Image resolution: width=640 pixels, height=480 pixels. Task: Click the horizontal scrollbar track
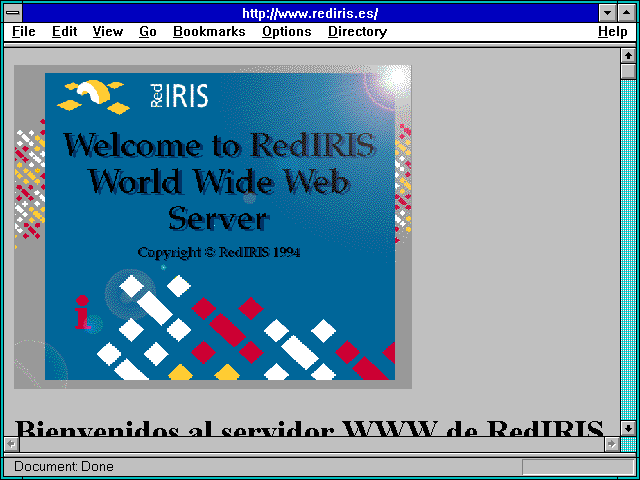pyautogui.click(x=311, y=444)
